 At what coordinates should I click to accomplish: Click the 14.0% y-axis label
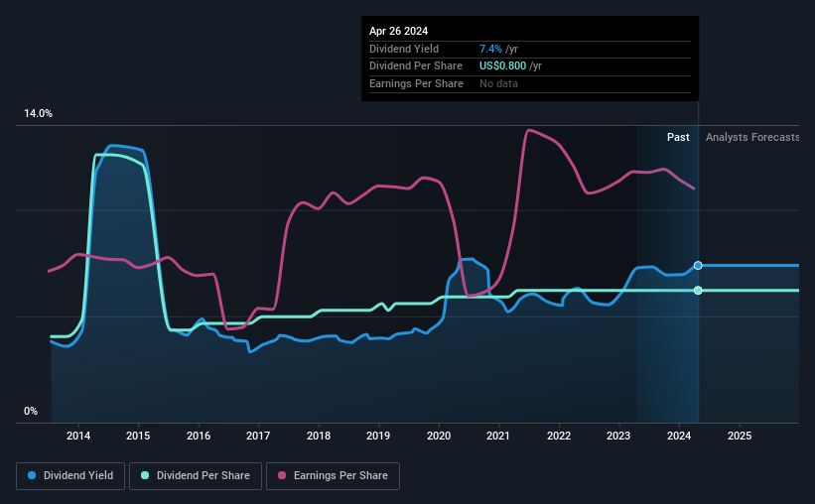coord(38,114)
